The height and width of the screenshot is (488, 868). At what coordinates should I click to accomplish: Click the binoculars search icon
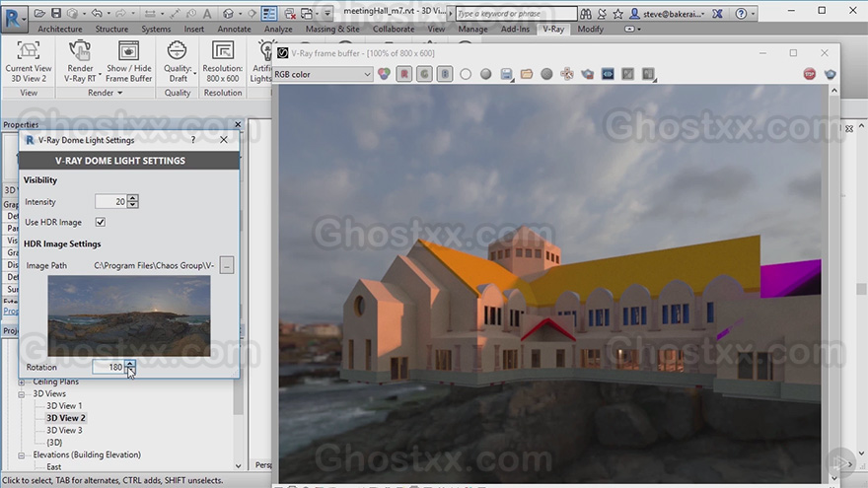pos(586,13)
